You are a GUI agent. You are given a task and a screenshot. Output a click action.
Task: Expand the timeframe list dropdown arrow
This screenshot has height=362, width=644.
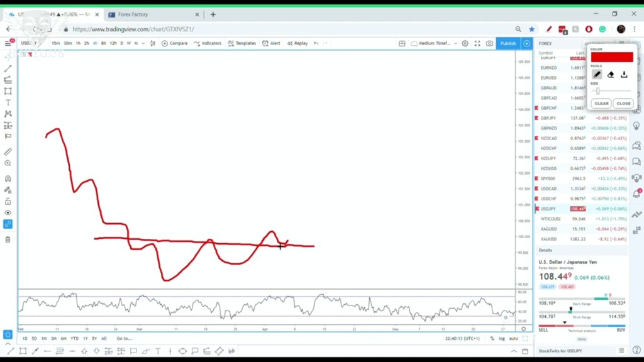point(143,43)
